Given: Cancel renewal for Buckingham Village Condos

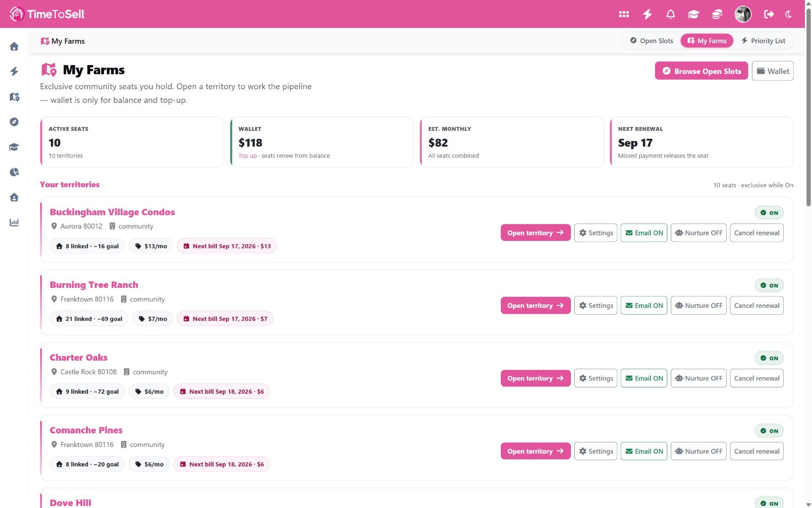Looking at the screenshot, I should pos(757,233).
